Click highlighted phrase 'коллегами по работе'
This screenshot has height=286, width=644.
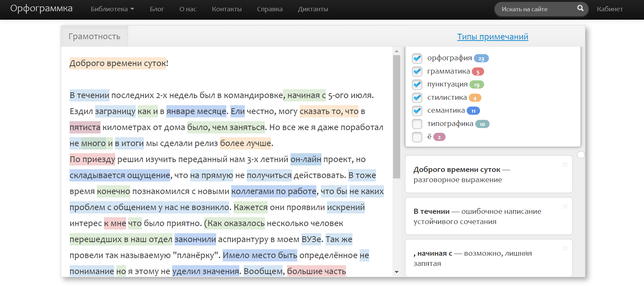[274, 191]
